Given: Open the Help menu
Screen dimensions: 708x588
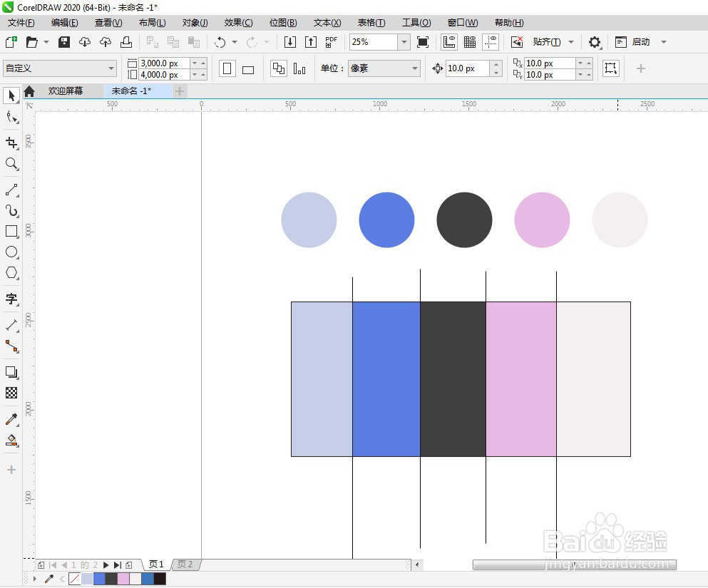Looking at the screenshot, I should click(509, 23).
